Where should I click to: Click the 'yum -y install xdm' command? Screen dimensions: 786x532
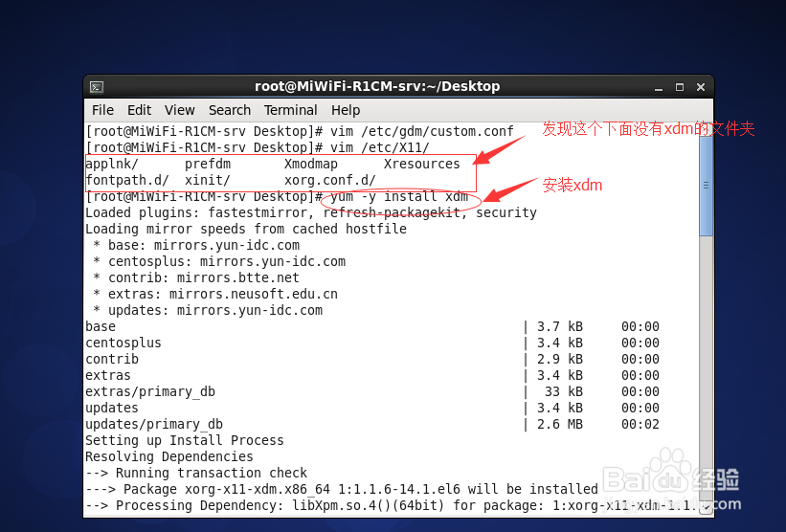399,196
